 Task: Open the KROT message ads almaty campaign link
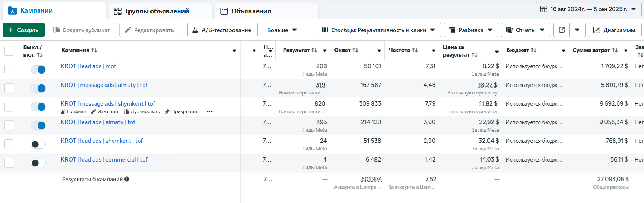[x=104, y=85]
